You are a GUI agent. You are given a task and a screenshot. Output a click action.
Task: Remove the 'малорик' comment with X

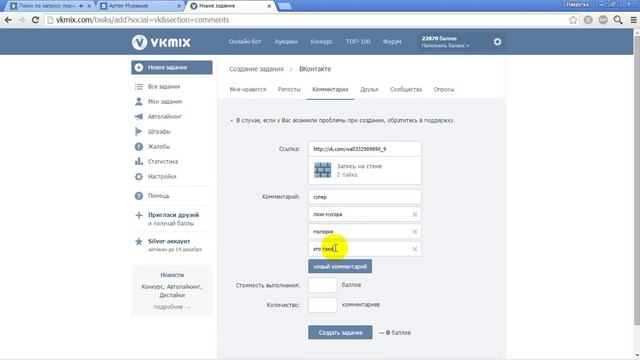(415, 232)
